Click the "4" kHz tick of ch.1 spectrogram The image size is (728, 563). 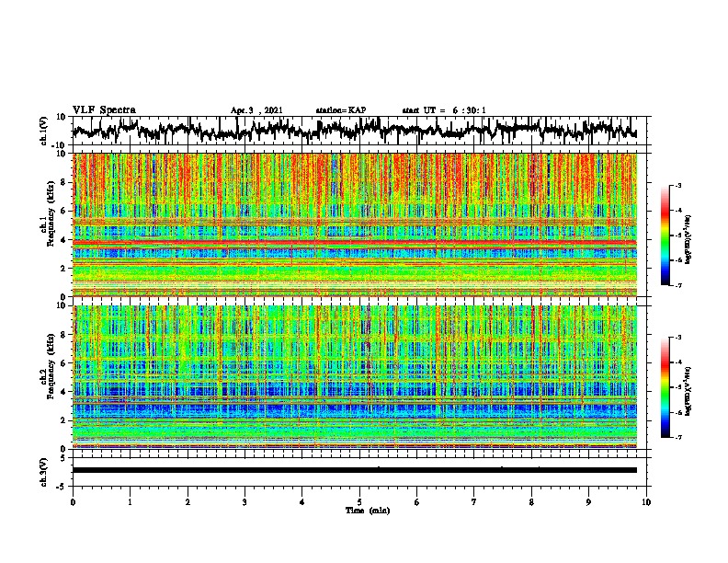point(64,240)
